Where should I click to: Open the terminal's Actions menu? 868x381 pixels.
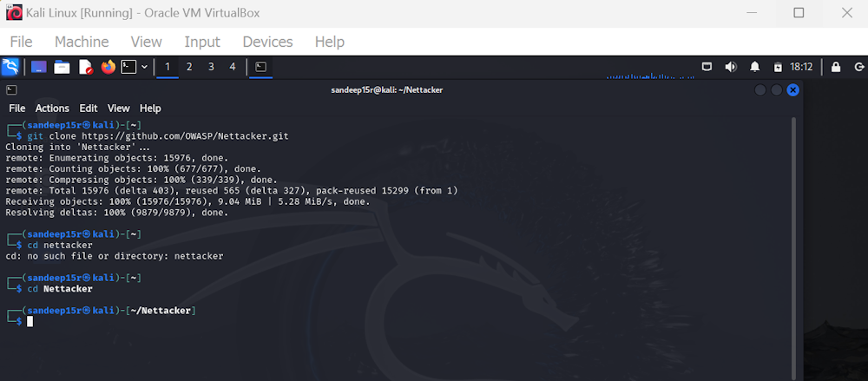pos(52,108)
